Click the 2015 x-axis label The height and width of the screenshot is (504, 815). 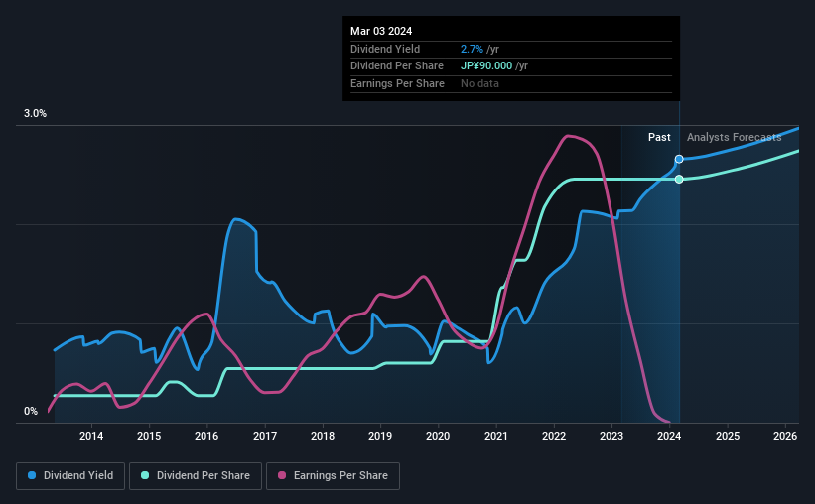point(149,436)
